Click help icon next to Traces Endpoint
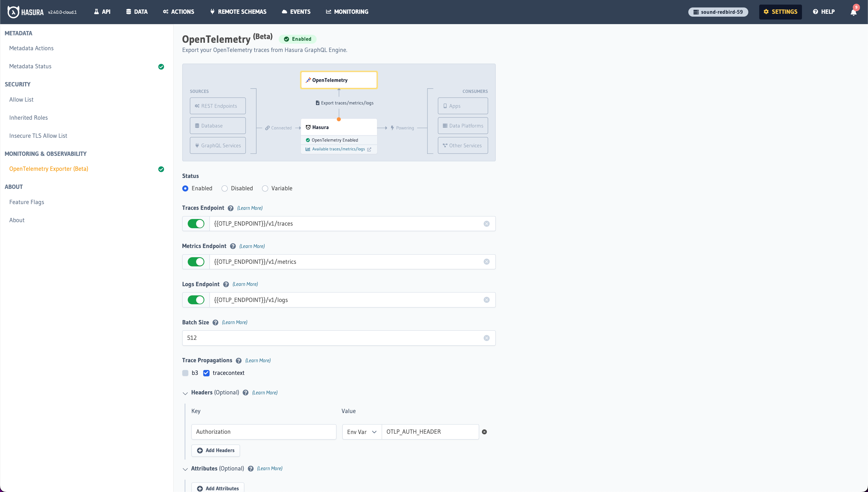 click(230, 208)
